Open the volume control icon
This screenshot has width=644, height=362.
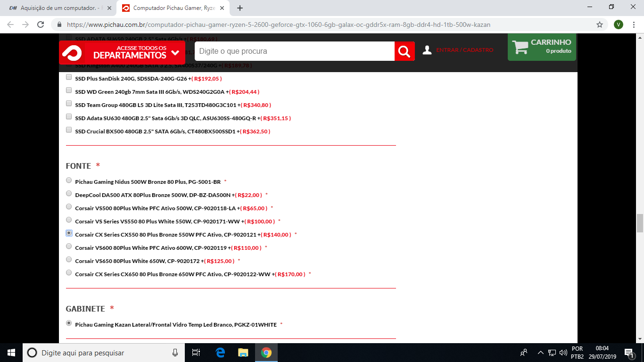[x=563, y=353]
